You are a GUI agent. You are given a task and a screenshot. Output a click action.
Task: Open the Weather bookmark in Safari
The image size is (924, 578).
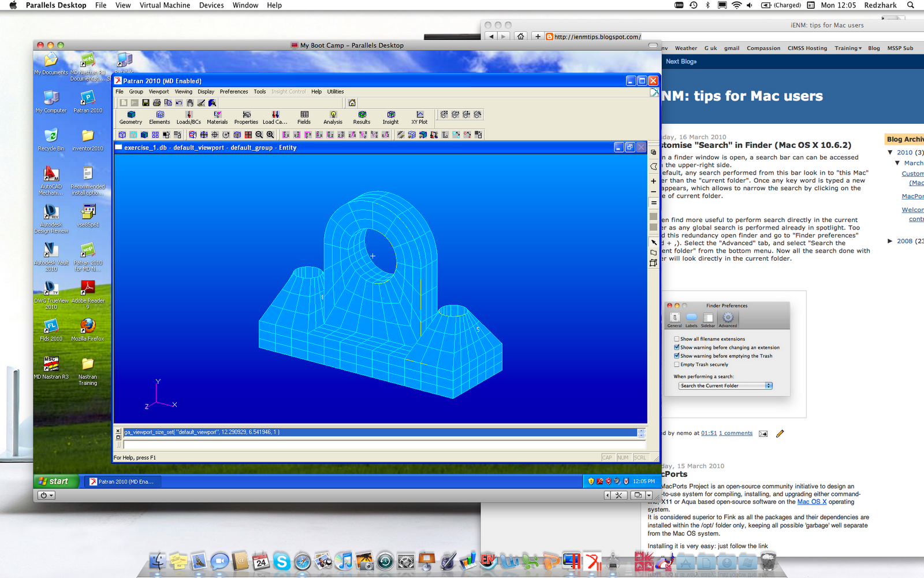tap(686, 49)
